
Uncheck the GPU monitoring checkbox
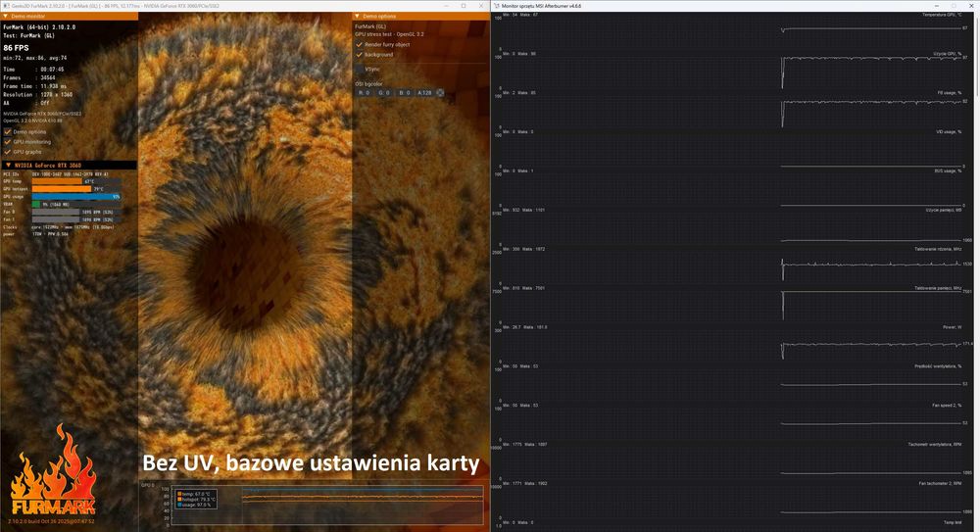click(8, 142)
